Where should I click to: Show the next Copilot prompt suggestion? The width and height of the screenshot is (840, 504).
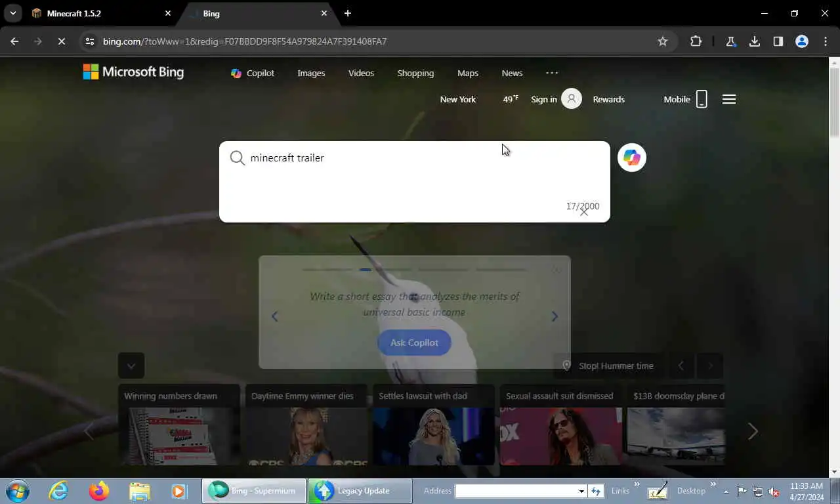click(x=555, y=316)
